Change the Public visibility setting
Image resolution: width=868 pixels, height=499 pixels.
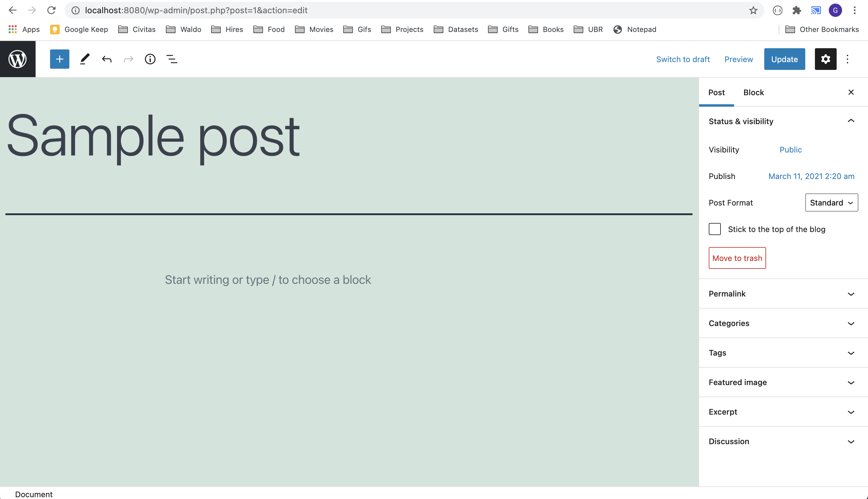(x=790, y=149)
